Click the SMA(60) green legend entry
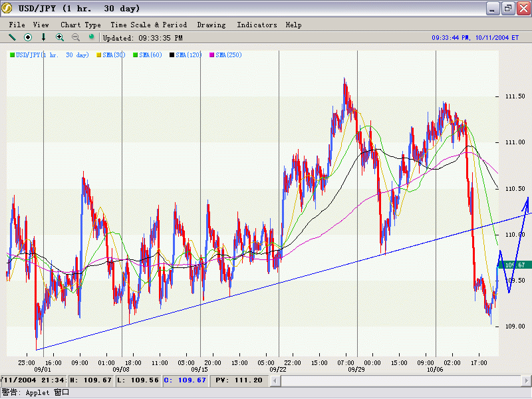 click(151, 55)
